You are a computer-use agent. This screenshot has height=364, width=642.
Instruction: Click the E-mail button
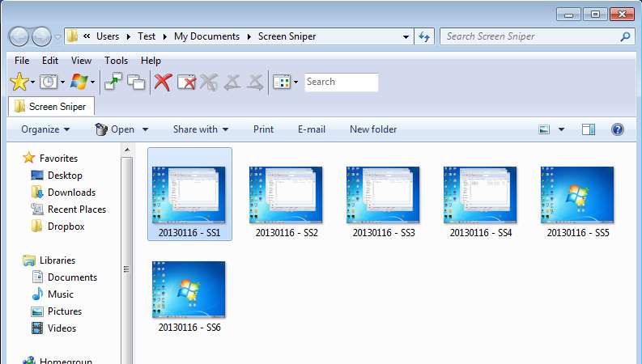pos(312,129)
